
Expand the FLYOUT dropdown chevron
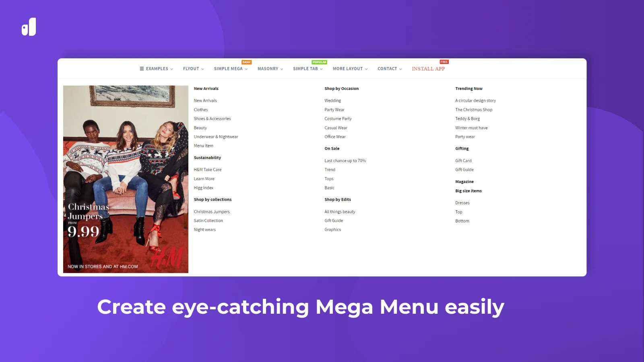coord(203,69)
